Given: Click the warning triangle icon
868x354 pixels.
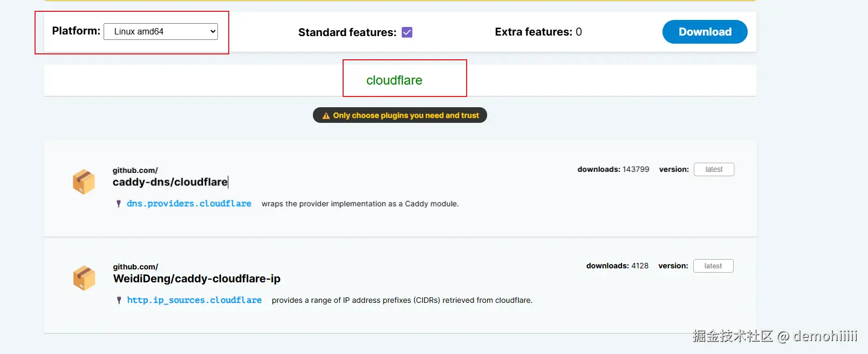Looking at the screenshot, I should pos(326,116).
